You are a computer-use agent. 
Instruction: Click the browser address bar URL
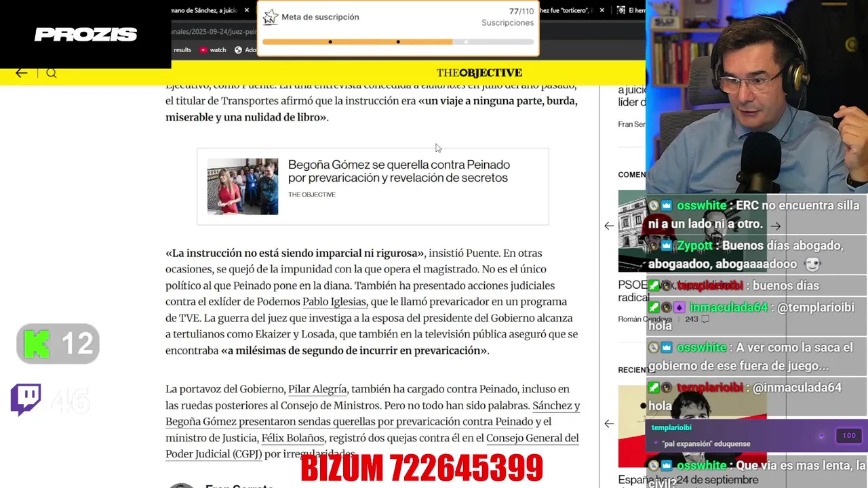click(214, 32)
